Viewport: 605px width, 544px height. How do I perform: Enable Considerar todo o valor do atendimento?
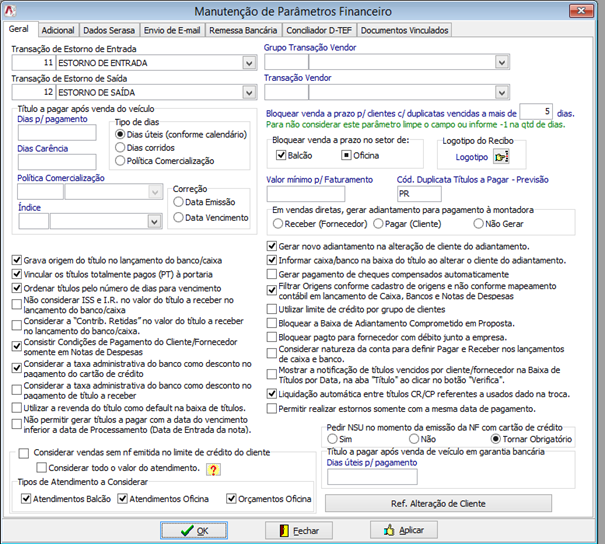tap(41, 468)
